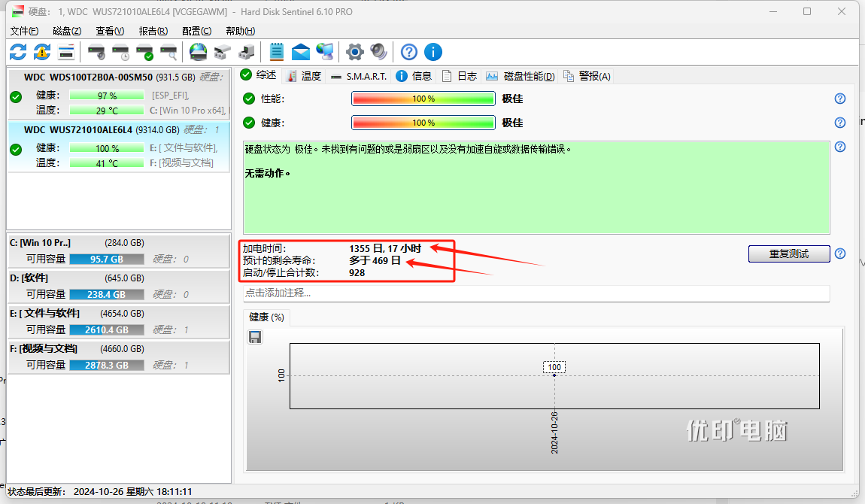This screenshot has height=504, width=865.
Task: Select the C: [Win 10 Pr..] partition
Action: (119, 251)
